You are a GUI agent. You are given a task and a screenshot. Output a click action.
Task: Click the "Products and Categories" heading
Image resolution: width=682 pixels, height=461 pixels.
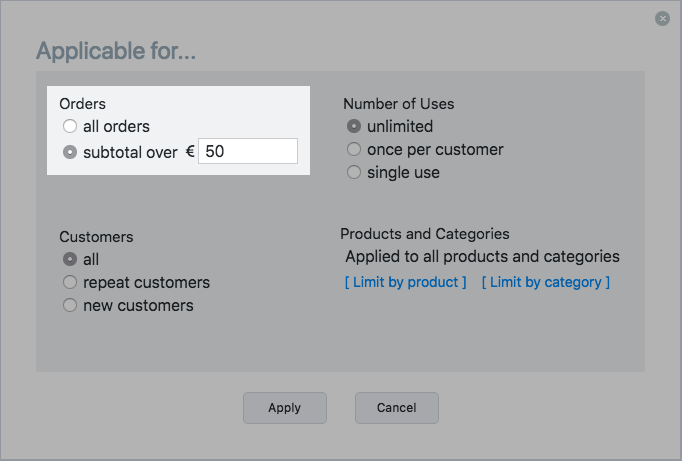[x=425, y=234]
